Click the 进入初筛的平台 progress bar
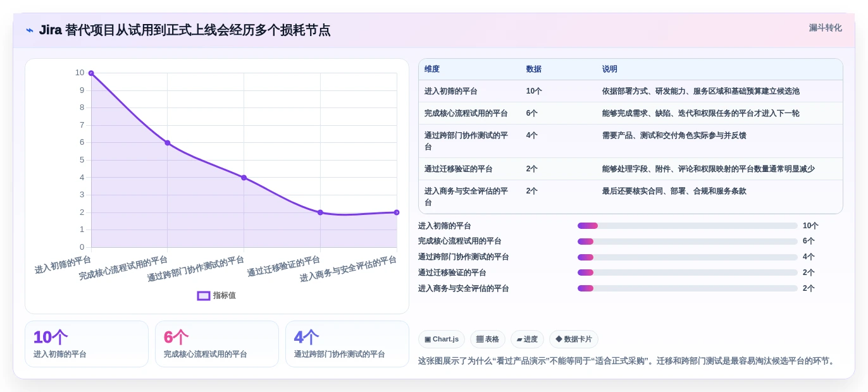Viewport: 868px width, 392px height. click(x=688, y=226)
